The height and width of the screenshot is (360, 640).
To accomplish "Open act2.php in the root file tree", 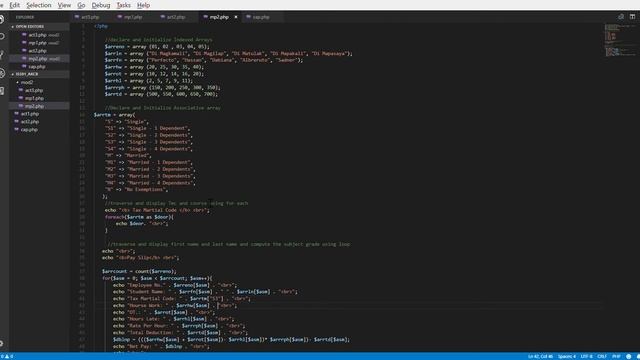I will click(x=39, y=122).
